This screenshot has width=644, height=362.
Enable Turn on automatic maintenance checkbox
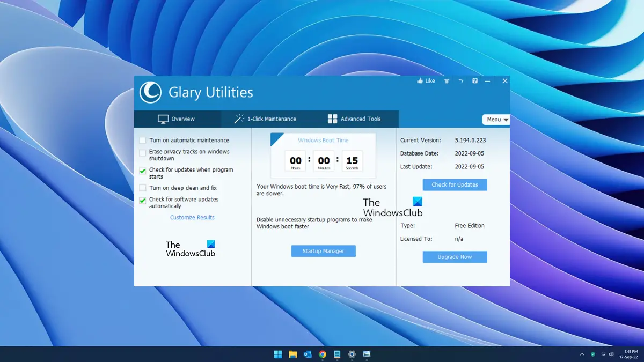tap(143, 141)
